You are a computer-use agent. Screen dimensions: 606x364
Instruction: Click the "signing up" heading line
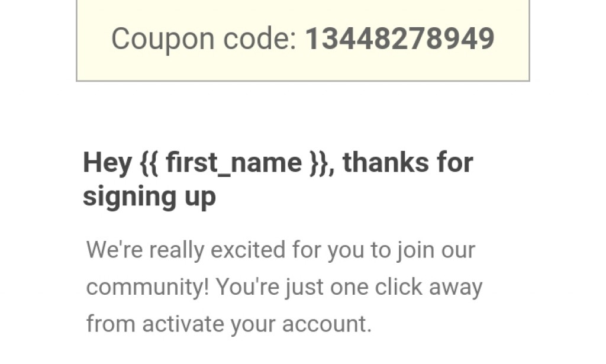pos(149,198)
